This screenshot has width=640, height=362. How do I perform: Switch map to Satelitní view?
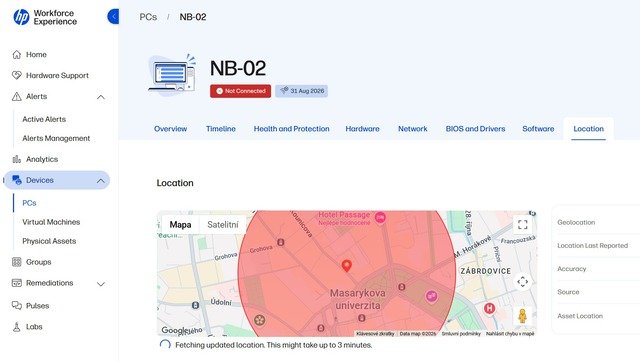tap(223, 224)
